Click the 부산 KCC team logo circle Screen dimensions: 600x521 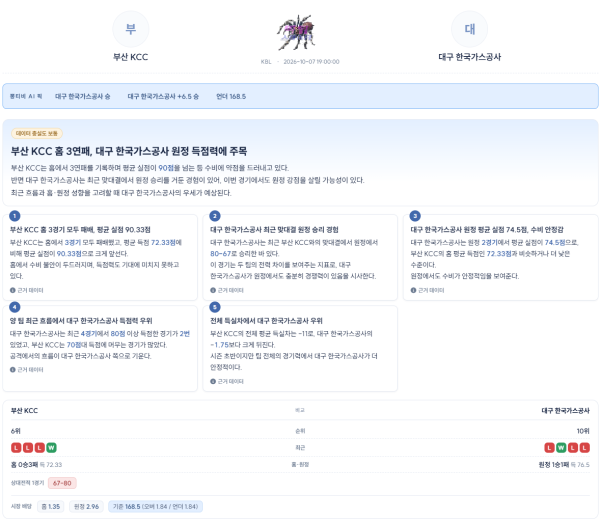click(x=130, y=29)
